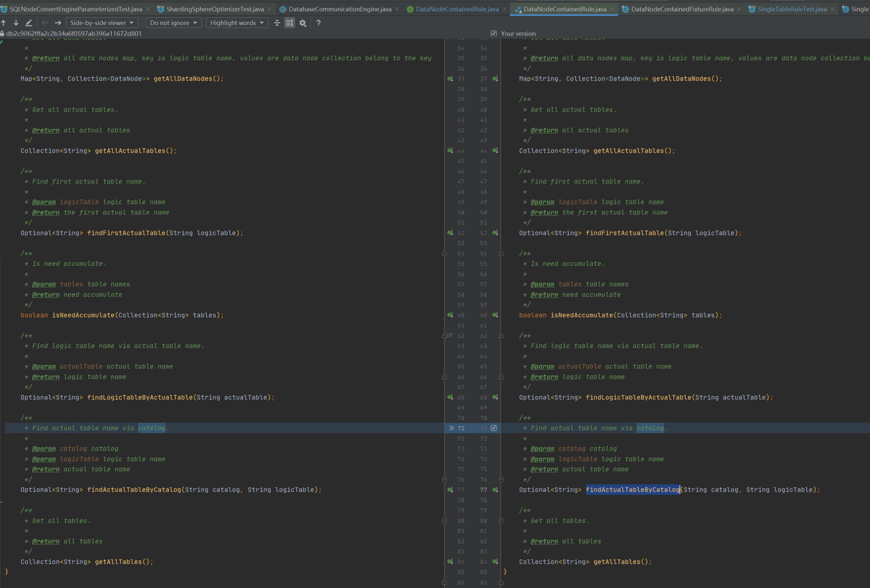This screenshot has height=588, width=870.
Task: Go to next file arrow
Action: [58, 23]
